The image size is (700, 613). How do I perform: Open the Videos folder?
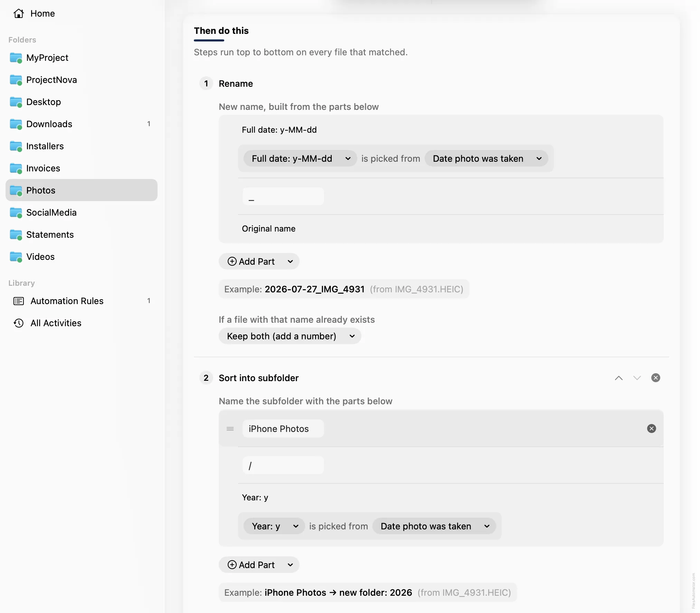tap(82, 257)
